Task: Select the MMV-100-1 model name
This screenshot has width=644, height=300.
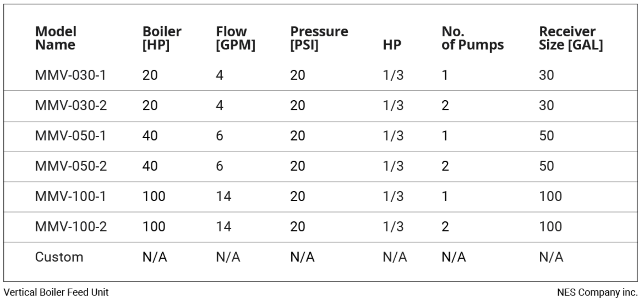Action: pyautogui.click(x=70, y=196)
